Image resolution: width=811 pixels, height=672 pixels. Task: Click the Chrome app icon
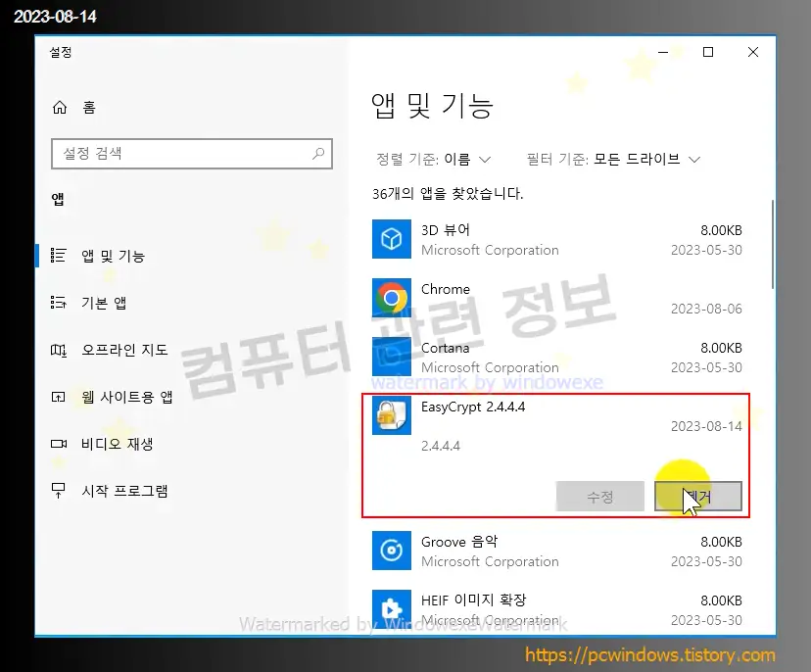(392, 298)
